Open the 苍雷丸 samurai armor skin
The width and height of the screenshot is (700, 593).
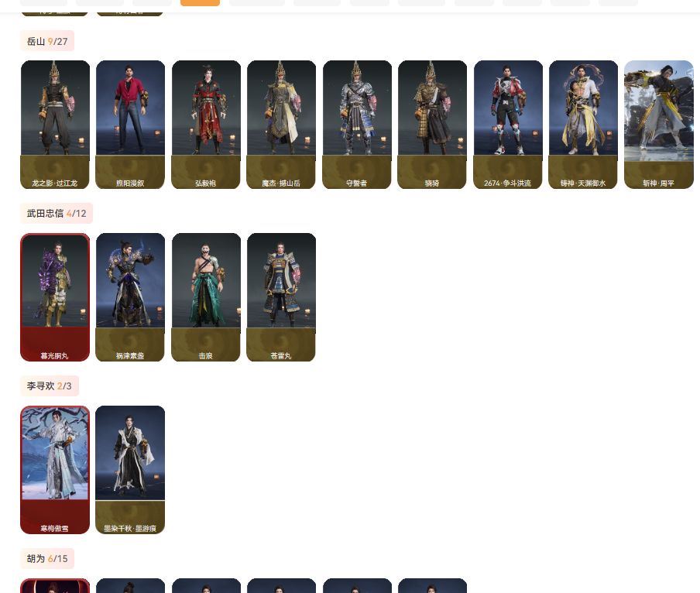click(x=281, y=297)
